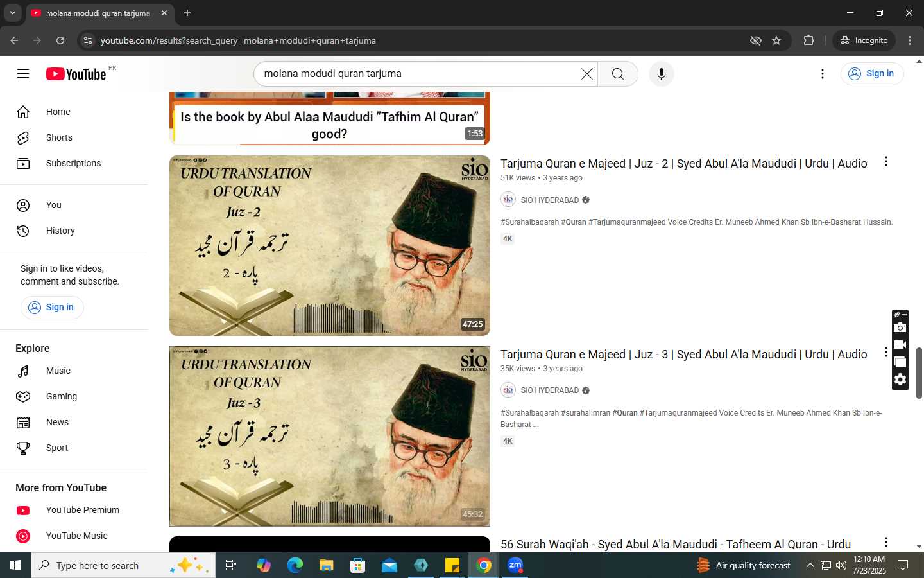
Task: Open You in the sidebar
Action: (x=74, y=205)
